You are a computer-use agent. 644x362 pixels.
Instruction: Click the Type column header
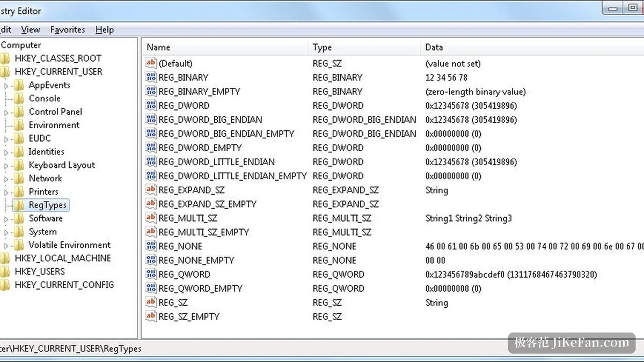pos(364,47)
